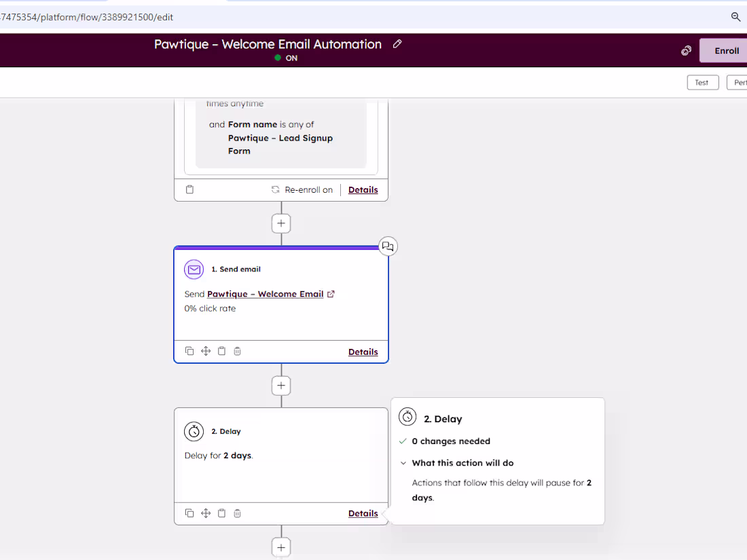Rename the flow with the pencil icon
Screen dimensions: 747x560
[x=397, y=43]
